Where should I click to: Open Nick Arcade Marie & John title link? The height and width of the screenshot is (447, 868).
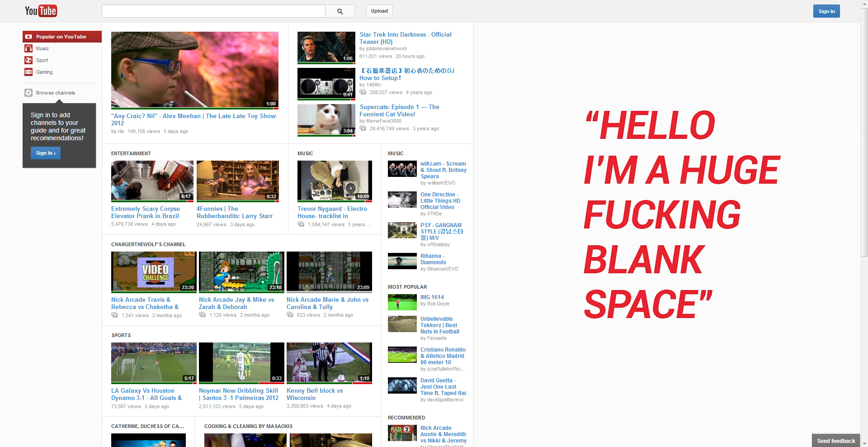coord(328,303)
